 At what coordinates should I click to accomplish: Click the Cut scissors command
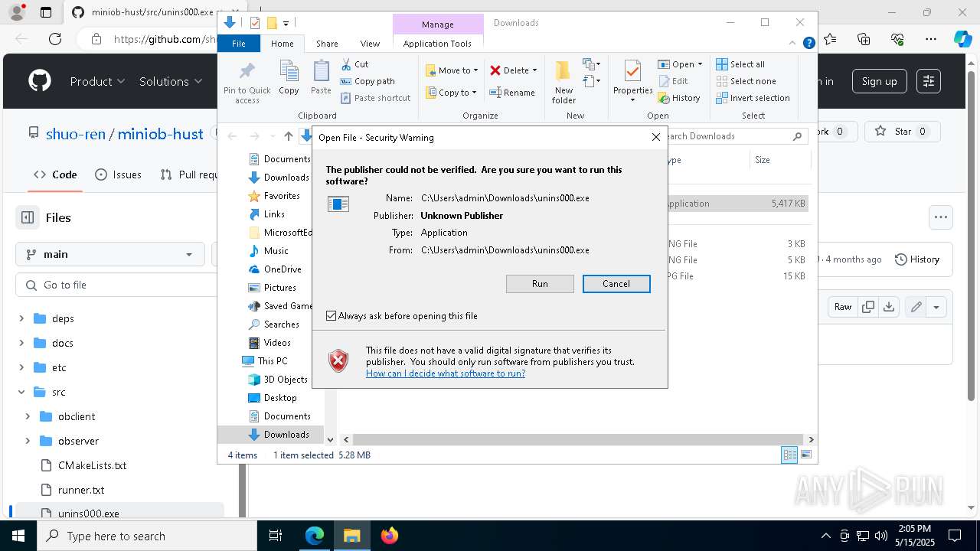coord(355,64)
